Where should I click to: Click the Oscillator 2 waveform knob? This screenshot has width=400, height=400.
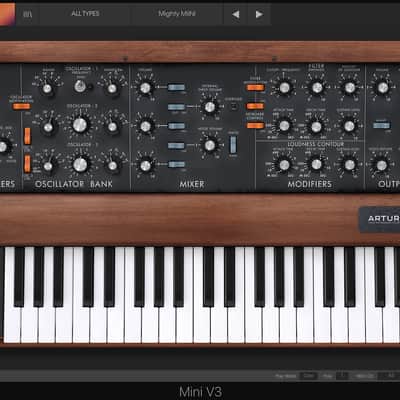[x=112, y=127]
